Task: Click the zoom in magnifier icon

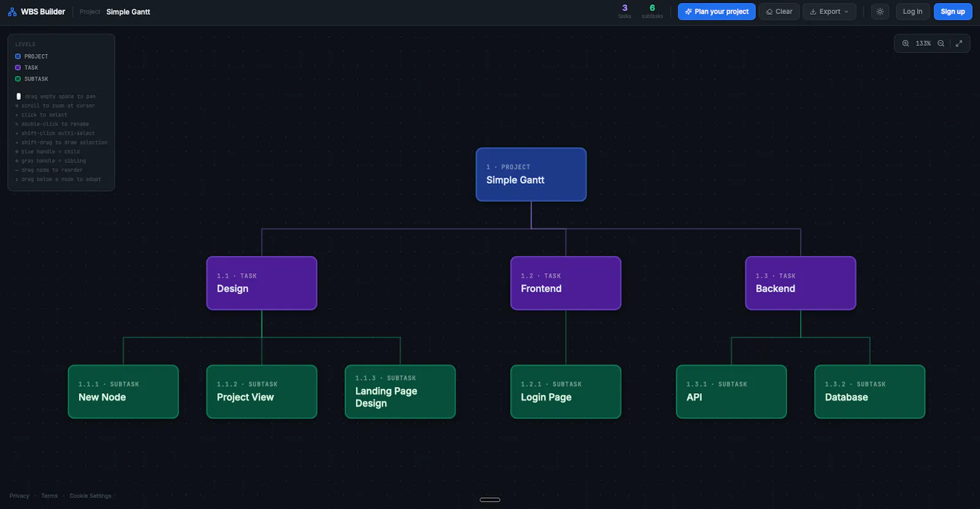Action: (905, 43)
